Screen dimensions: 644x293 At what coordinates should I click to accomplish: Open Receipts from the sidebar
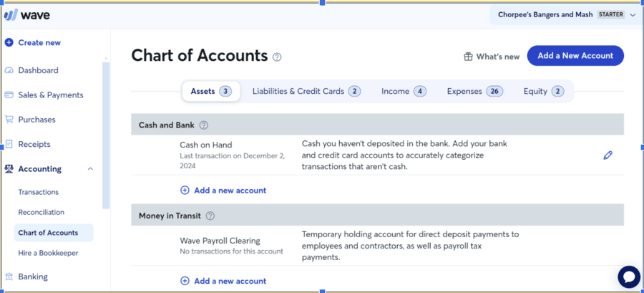coord(34,144)
